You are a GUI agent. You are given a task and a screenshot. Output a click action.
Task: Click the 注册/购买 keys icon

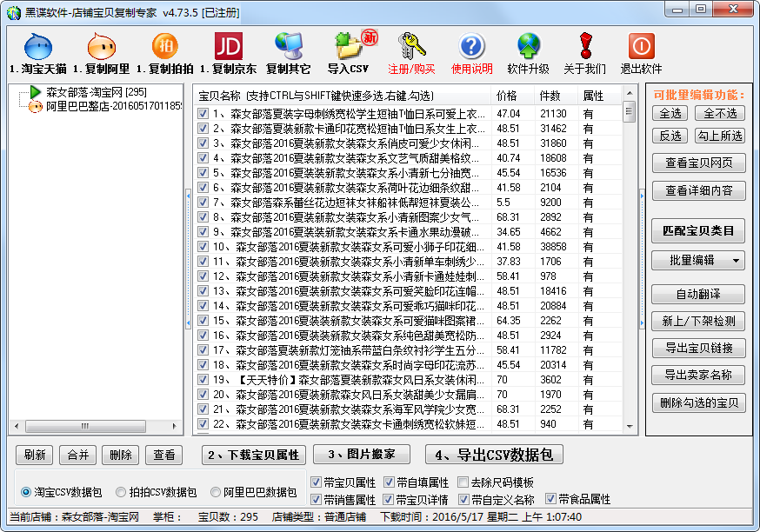click(x=411, y=46)
